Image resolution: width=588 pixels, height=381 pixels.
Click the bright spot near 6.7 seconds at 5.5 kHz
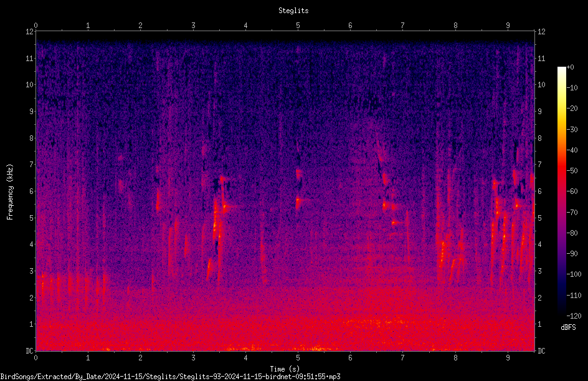[385, 206]
